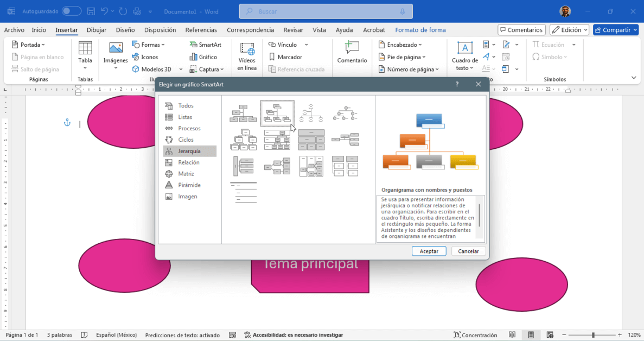Click Cancelar to dismiss the dialog
Viewport: 644px width, 341px height.
468,251
